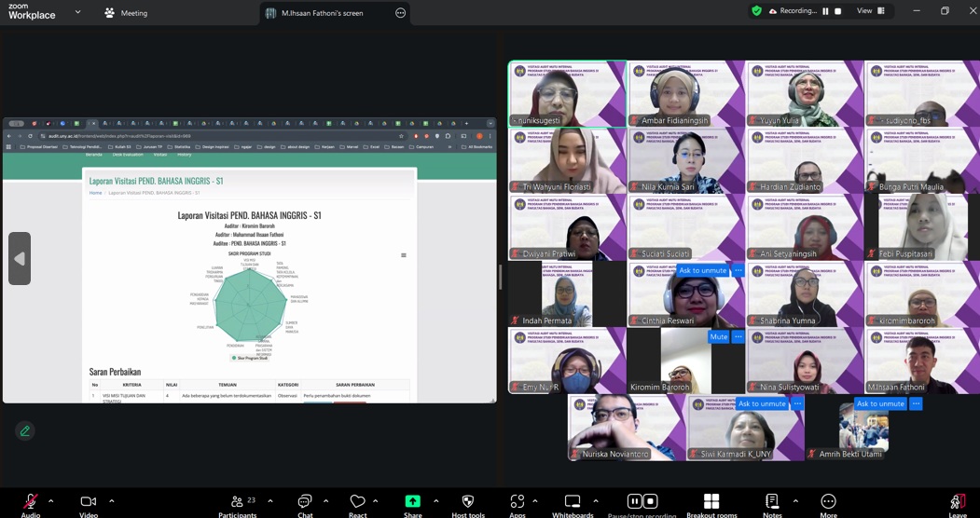This screenshot has height=518, width=980.
Task: Expand the video options caret
Action: pos(111,500)
